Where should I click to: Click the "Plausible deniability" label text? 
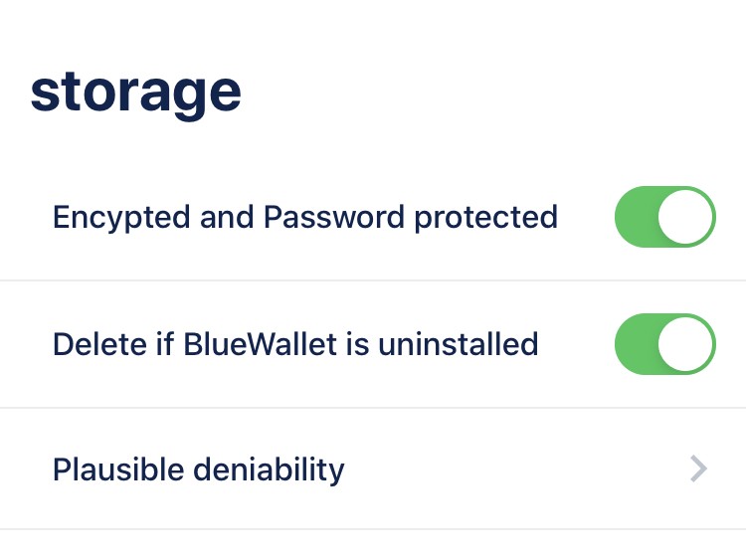[x=198, y=468]
